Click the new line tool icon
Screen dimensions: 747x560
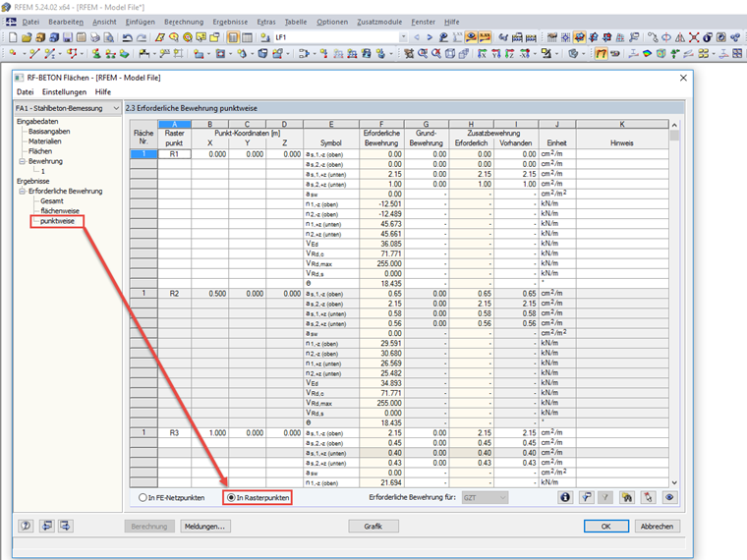33,53
